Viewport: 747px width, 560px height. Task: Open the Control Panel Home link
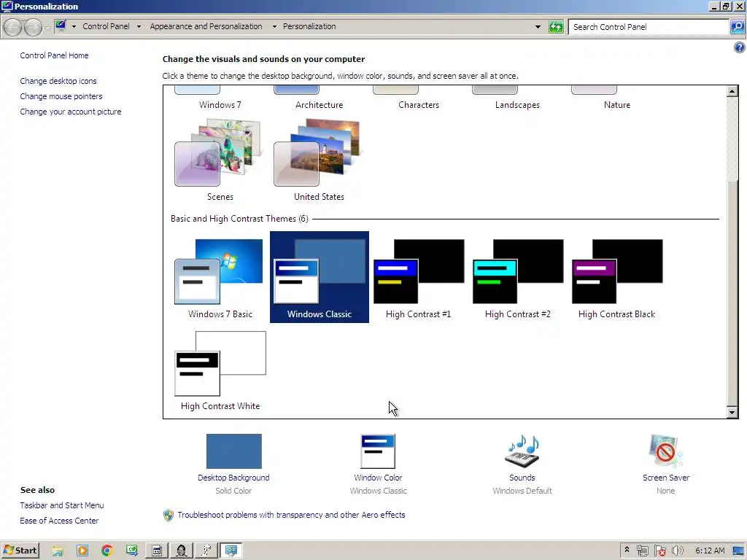54,55
